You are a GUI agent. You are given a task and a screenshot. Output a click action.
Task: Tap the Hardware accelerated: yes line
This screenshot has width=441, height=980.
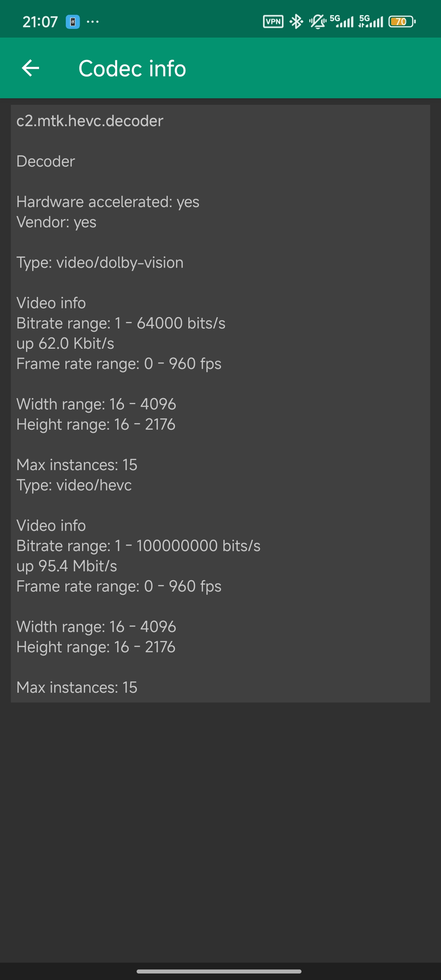108,202
